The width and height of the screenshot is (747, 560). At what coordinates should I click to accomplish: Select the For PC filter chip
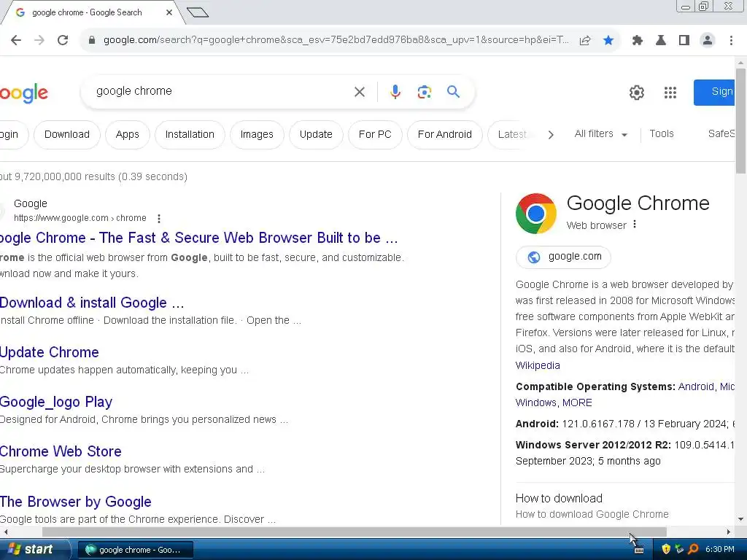point(375,135)
